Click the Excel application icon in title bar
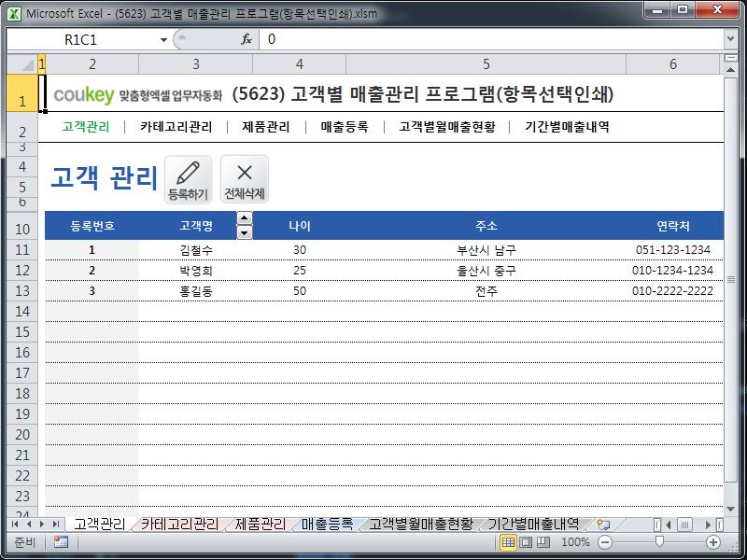Viewport: 747px width, 560px height. (14, 13)
